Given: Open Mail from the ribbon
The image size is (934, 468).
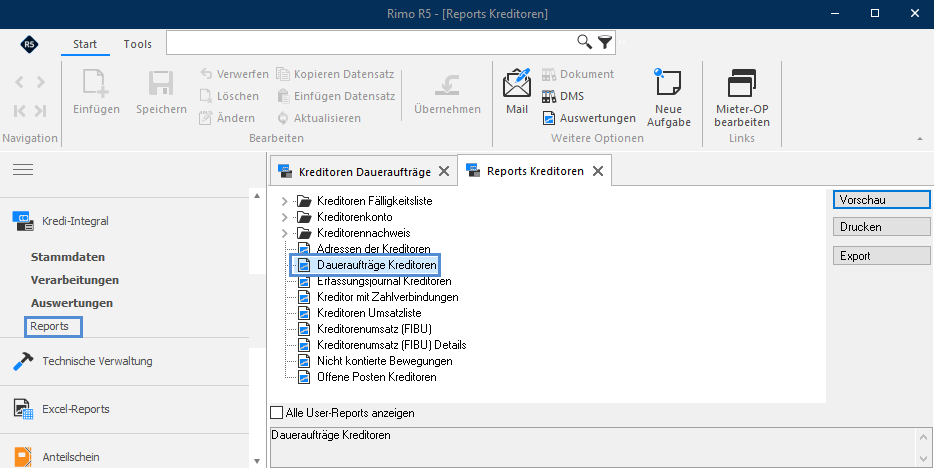Looking at the screenshot, I should click(x=516, y=92).
